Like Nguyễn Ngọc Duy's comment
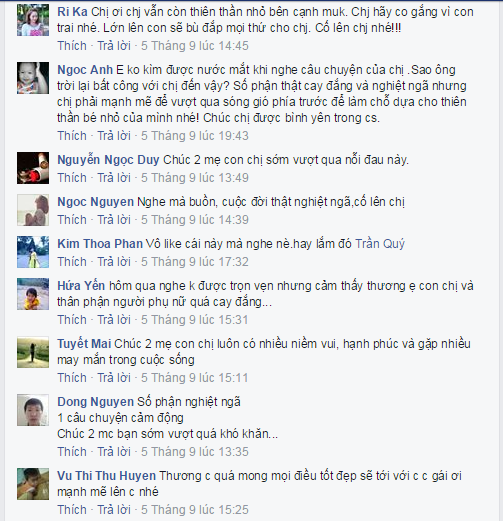Screen dimensions: 503x521 72,178
